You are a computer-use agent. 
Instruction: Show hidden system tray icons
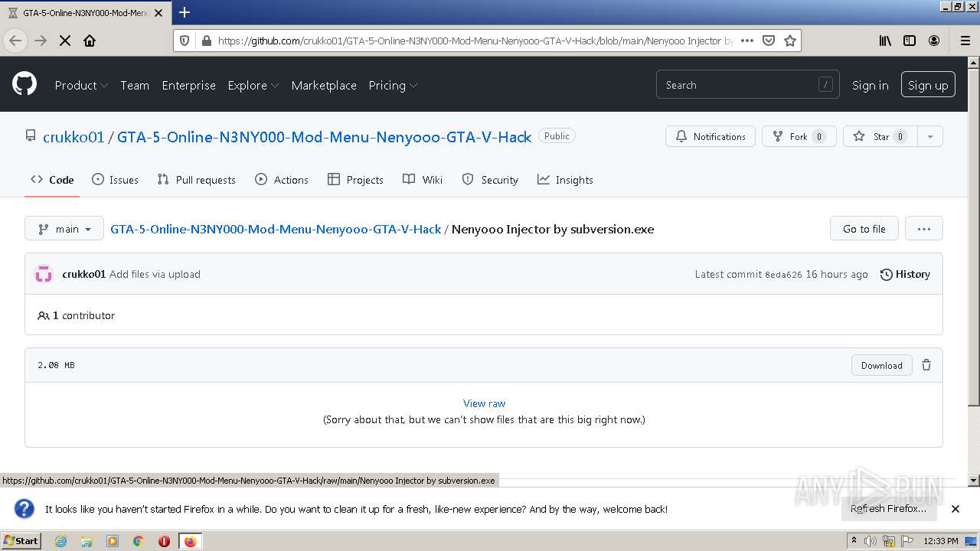coord(856,541)
